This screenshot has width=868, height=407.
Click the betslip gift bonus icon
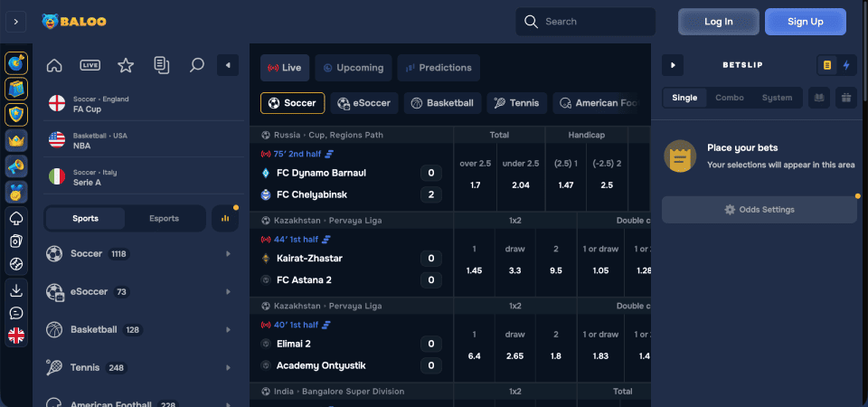click(846, 98)
